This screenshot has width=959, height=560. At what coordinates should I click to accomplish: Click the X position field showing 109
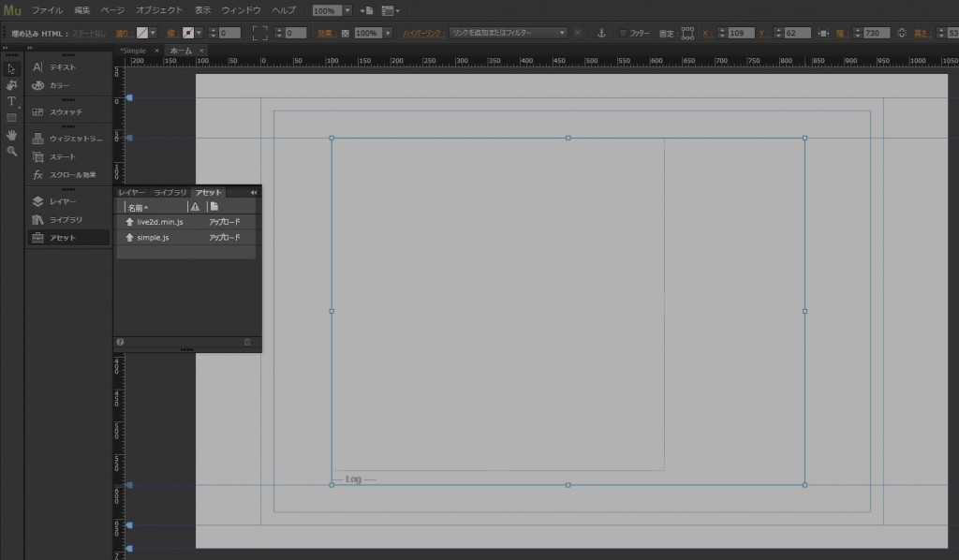741,33
